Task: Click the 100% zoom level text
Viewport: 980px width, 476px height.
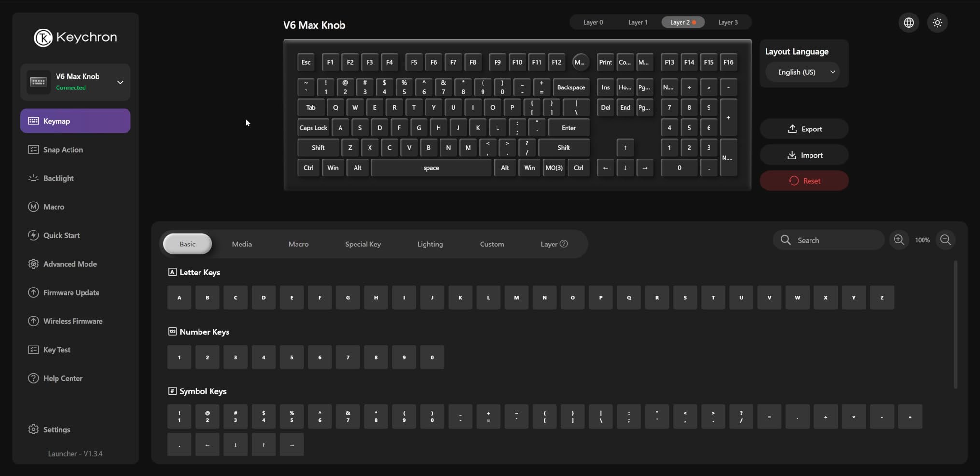Action: pos(922,240)
